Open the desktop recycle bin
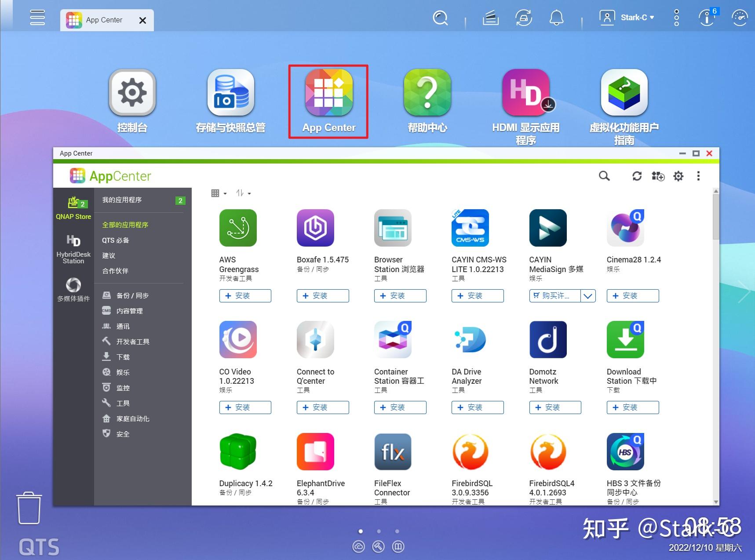Image resolution: width=755 pixels, height=560 pixels. pos(29,508)
